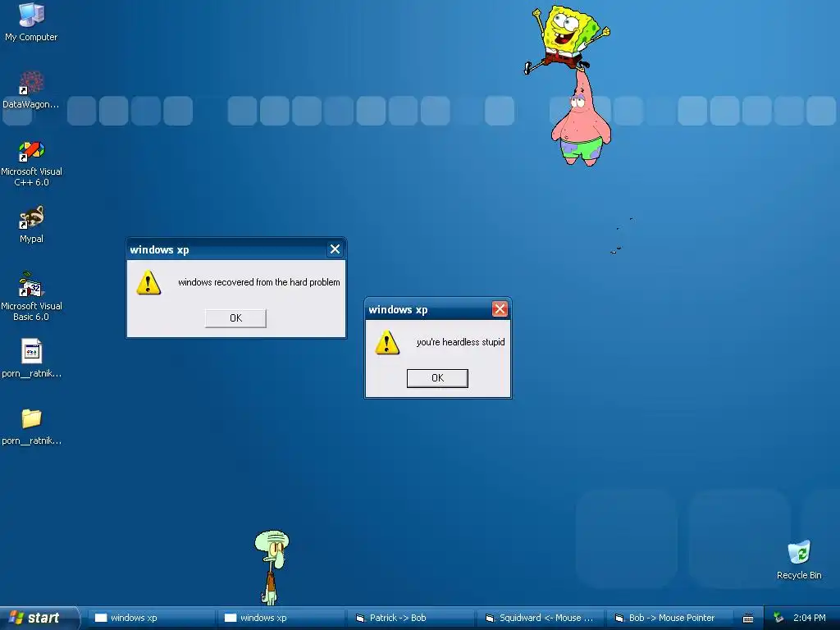Select the Mypal browser shortcut
This screenshot has height=630, width=840.
31,224
